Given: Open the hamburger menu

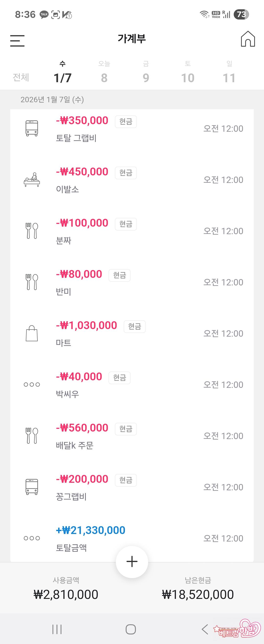Looking at the screenshot, I should pos(17,40).
